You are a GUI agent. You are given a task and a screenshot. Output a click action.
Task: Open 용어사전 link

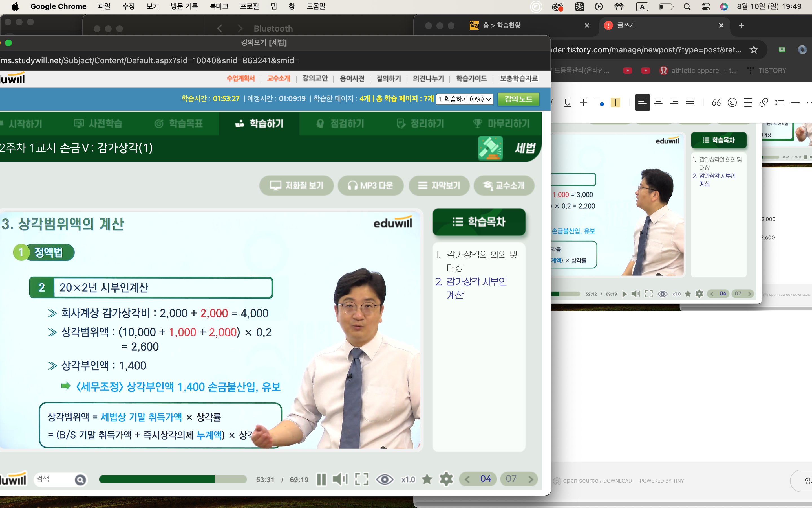[x=352, y=78]
